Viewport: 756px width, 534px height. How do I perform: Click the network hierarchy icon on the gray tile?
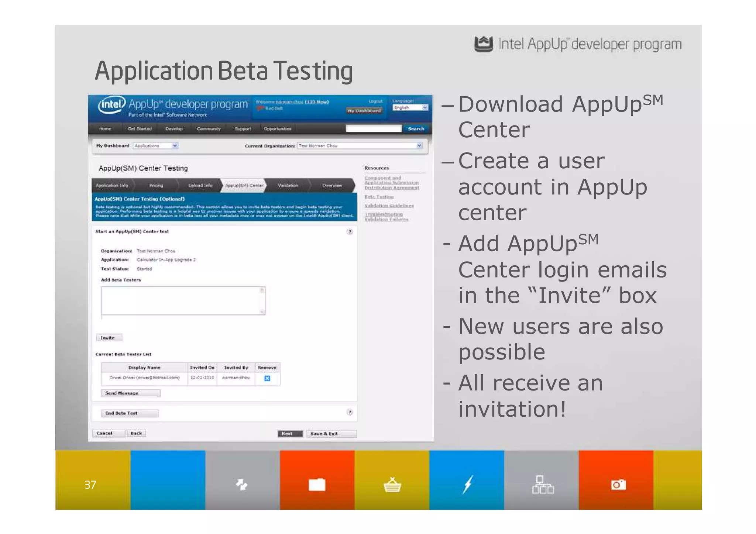point(543,485)
